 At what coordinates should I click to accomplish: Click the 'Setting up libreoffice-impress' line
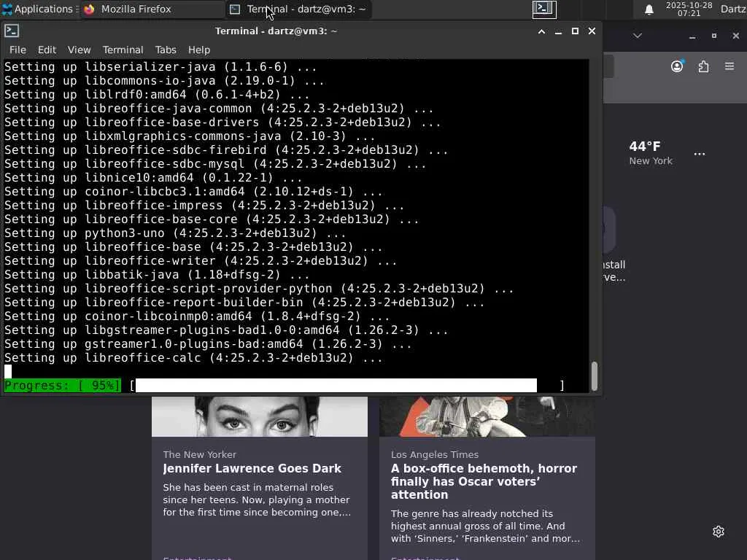click(x=204, y=205)
